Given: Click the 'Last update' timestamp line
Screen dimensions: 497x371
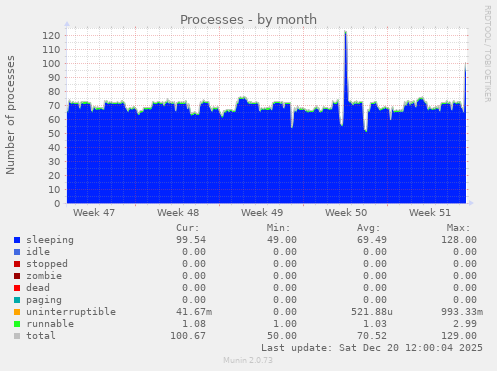Looking at the screenshot, I should [372, 348].
